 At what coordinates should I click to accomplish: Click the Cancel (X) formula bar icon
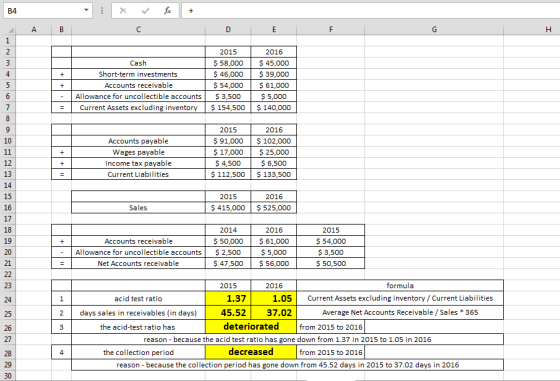[123, 11]
